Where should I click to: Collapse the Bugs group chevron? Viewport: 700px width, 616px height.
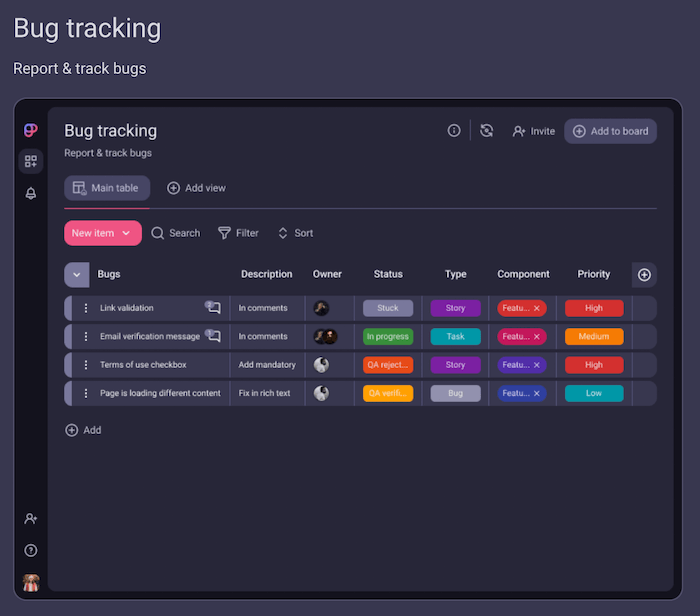pos(77,275)
